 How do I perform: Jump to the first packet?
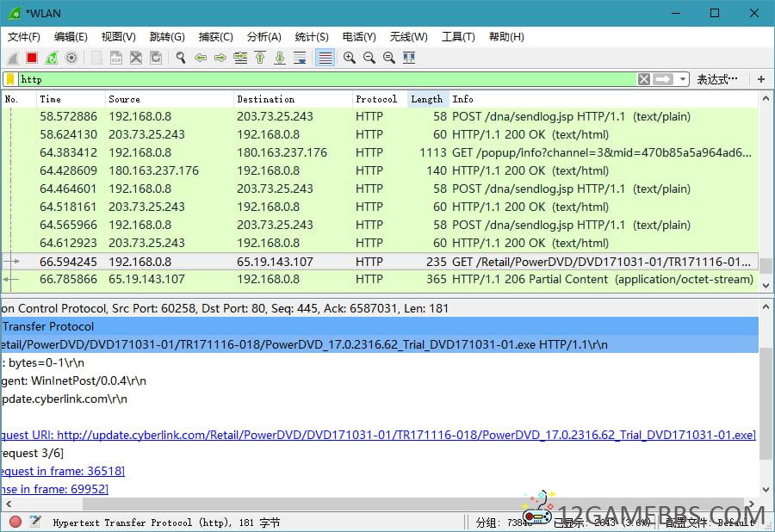260,58
